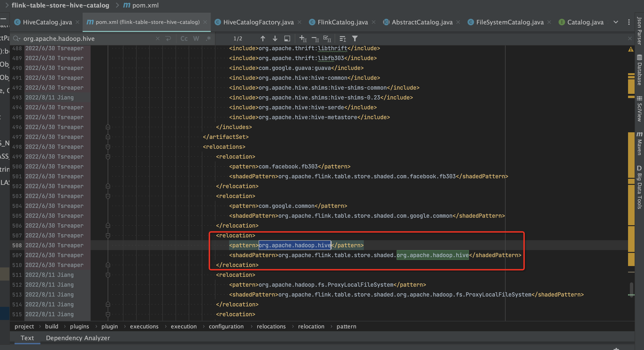
Task: Go to previous search occurrence arrow
Action: click(262, 38)
